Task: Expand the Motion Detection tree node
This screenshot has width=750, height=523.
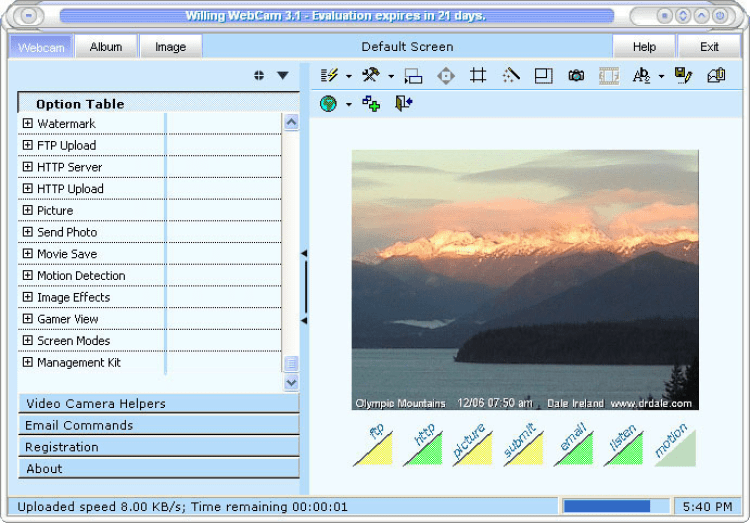Action: click(27, 276)
